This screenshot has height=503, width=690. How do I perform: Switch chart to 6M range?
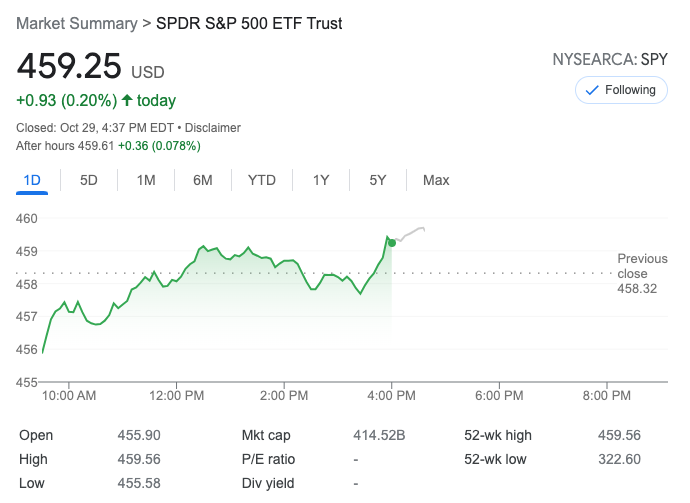tap(203, 180)
